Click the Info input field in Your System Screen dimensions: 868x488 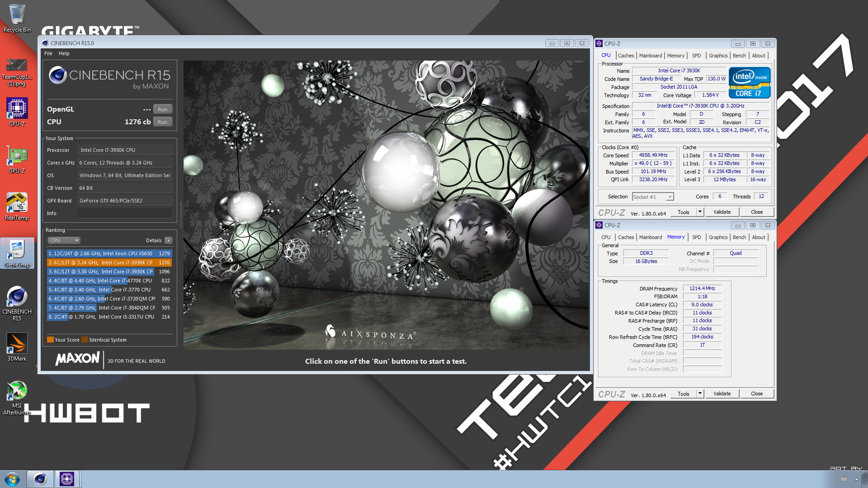coord(124,213)
